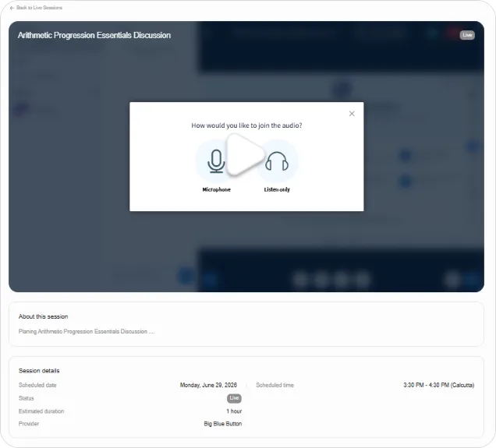Screen dimensions: 496x448
Task: Close the join audio dialog
Action: tap(352, 114)
